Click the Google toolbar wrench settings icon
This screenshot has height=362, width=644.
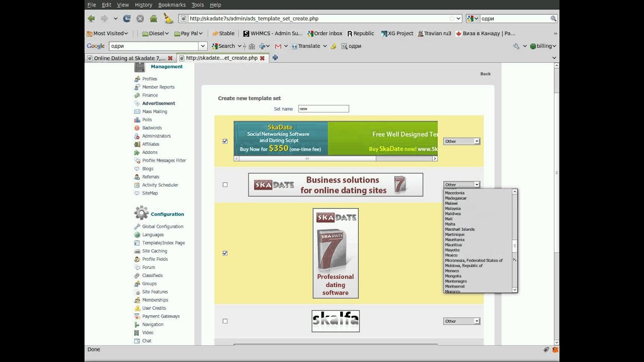coord(516,46)
